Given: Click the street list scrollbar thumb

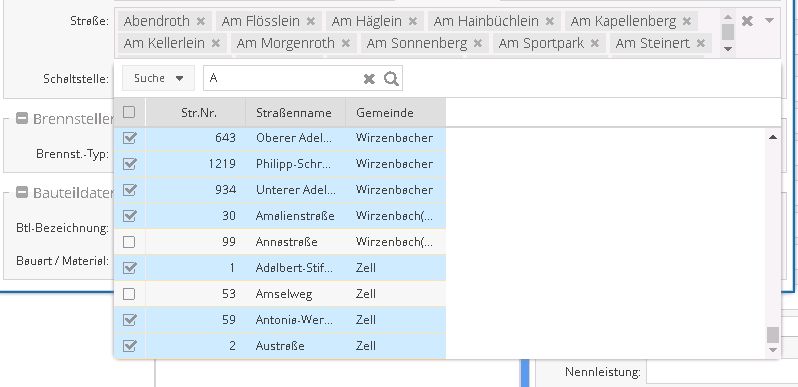Looking at the screenshot, I should 773,335.
